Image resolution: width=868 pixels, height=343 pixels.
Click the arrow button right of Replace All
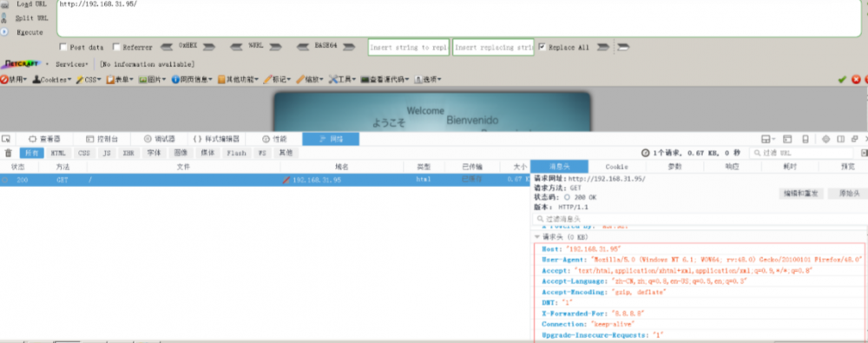(603, 47)
